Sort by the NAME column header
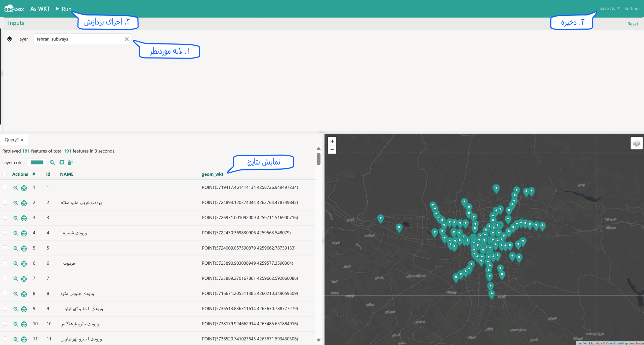Image resolution: width=644 pixels, height=345 pixels. [x=67, y=174]
